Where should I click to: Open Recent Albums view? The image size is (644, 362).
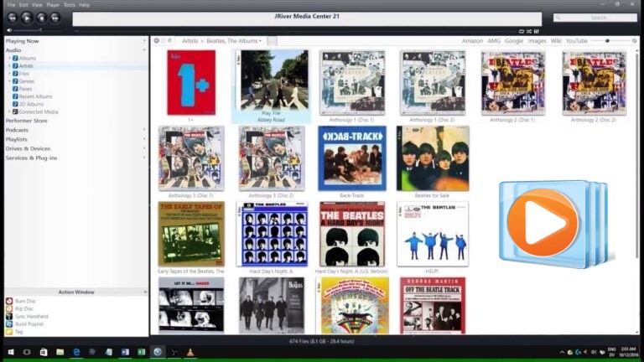[35, 96]
